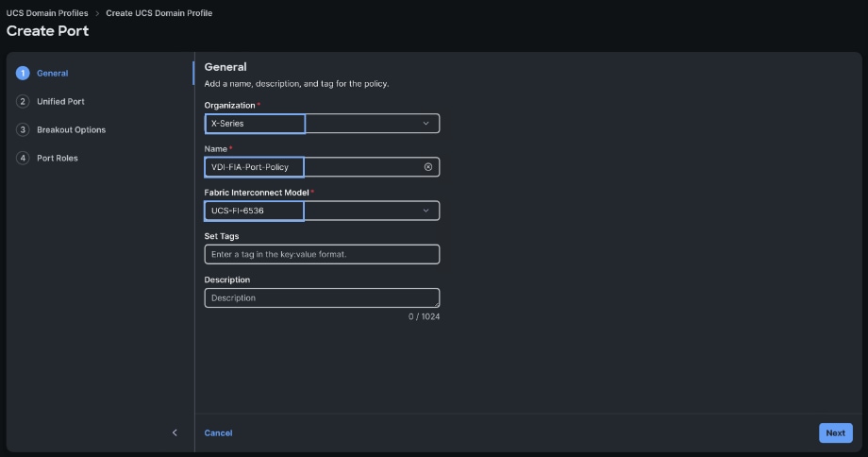This screenshot has width=868, height=457.
Task: Expand the Fabric Interconnect Model dropdown arrow
Action: (x=426, y=211)
